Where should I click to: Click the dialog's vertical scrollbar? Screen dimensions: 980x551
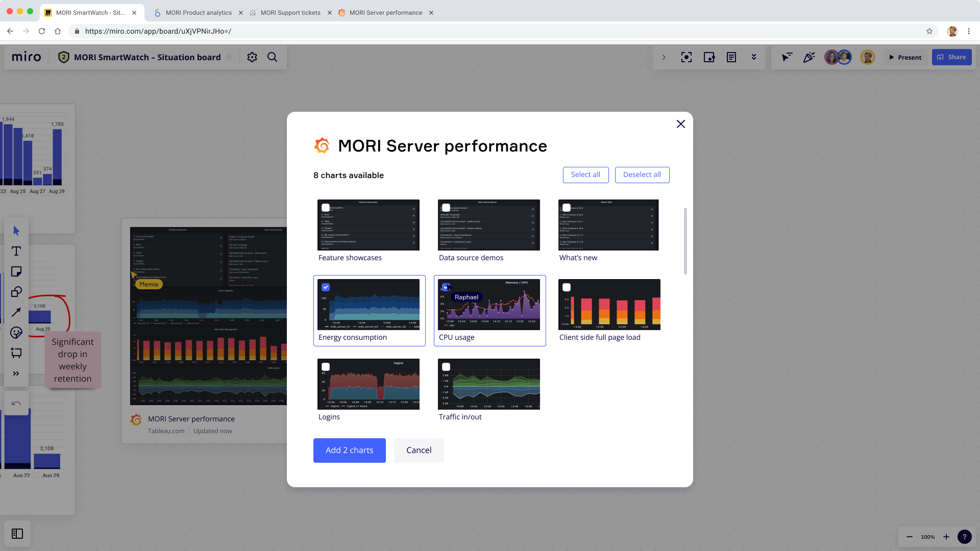pyautogui.click(x=685, y=241)
